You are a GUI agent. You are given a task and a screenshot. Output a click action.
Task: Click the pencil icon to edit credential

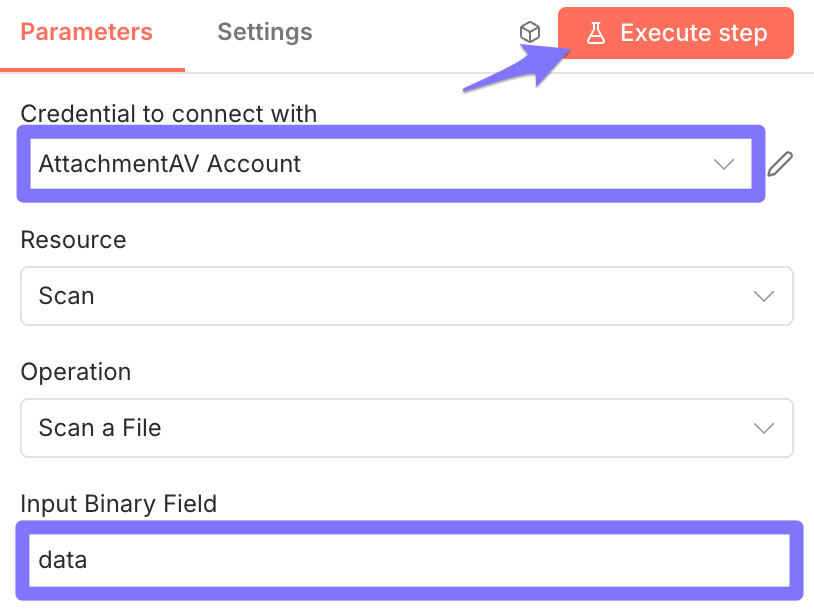pyautogui.click(x=781, y=163)
